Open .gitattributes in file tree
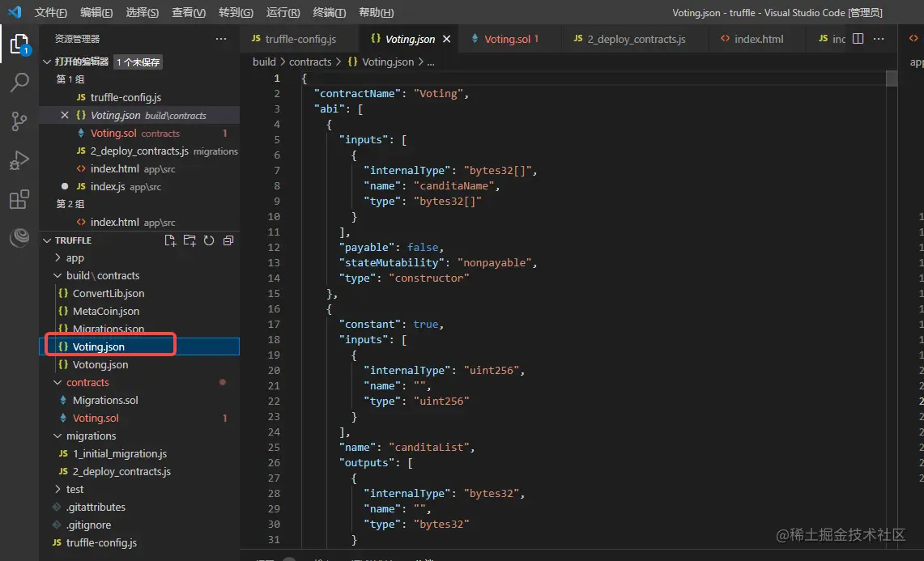 coord(139,507)
